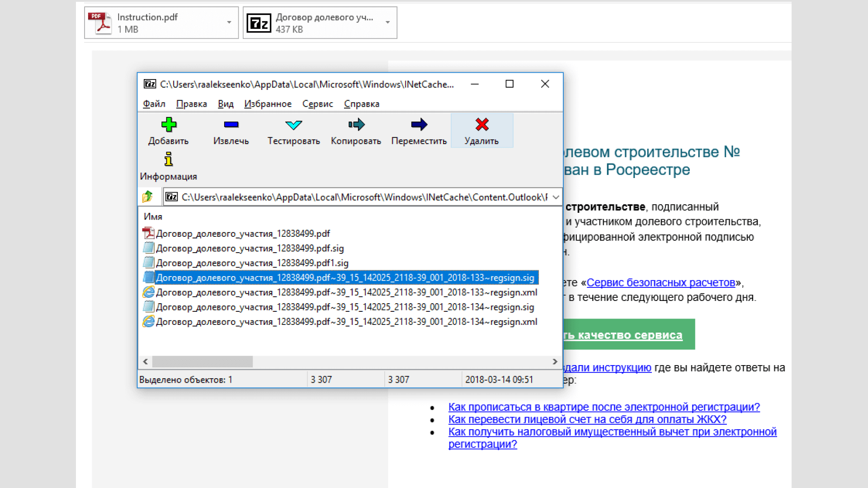Go up one folder level in 7-Zip

(x=147, y=197)
